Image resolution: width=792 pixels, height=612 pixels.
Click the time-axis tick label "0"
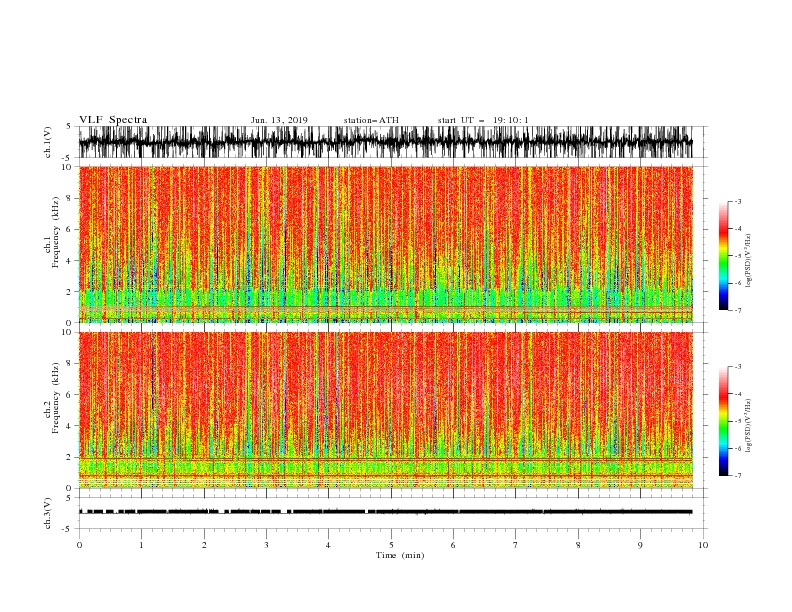click(79, 545)
